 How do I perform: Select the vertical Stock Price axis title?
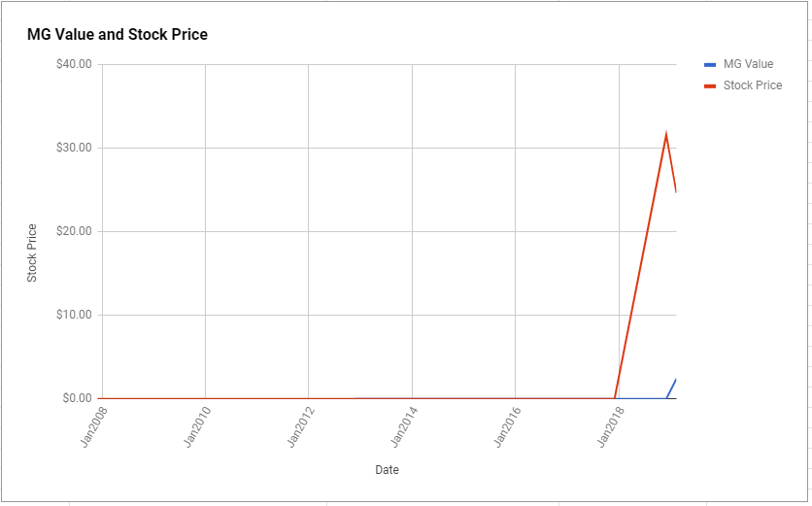(32, 253)
